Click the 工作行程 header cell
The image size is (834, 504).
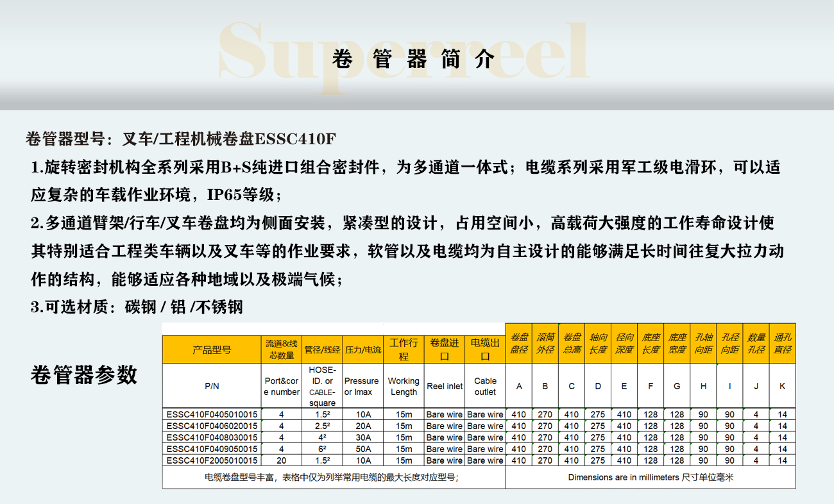coord(404,349)
